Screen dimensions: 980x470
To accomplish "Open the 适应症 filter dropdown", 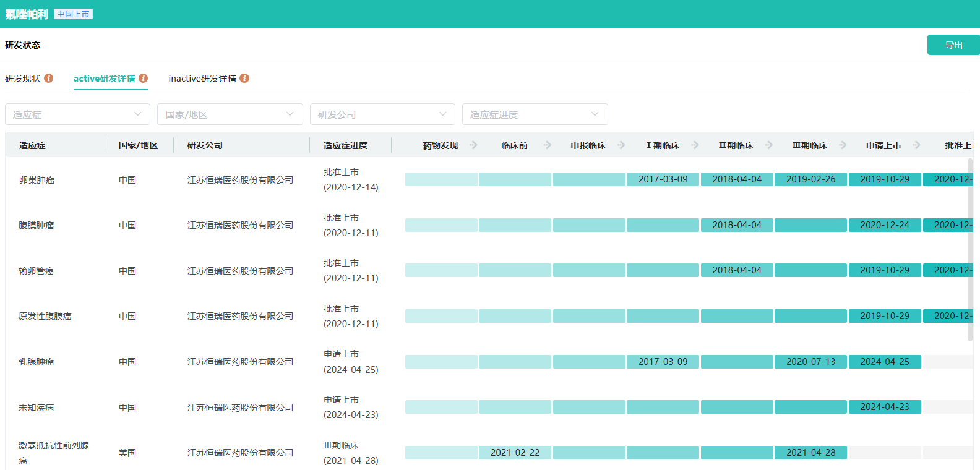I will coord(77,114).
